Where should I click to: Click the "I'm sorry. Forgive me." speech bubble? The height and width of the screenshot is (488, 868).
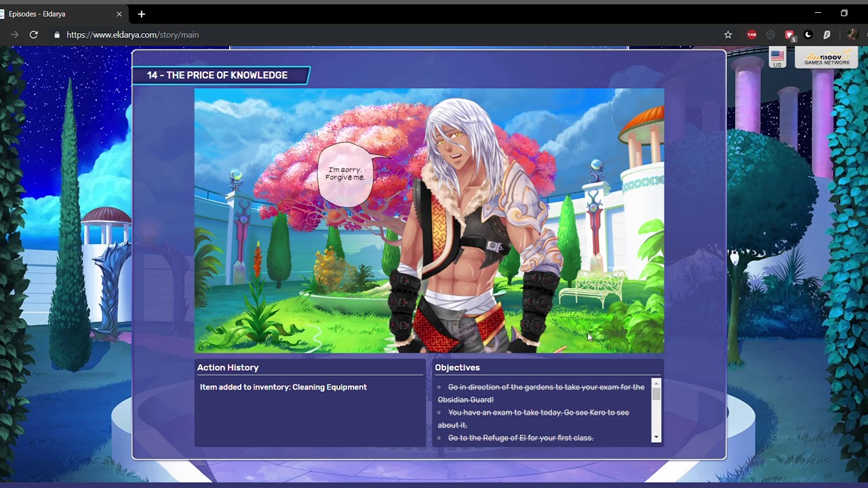coord(346,174)
